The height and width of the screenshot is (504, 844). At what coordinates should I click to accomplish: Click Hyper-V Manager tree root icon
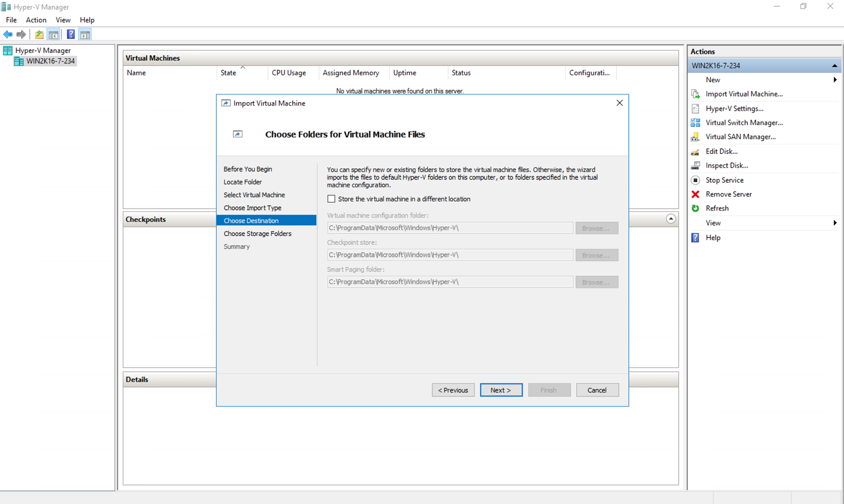point(8,50)
